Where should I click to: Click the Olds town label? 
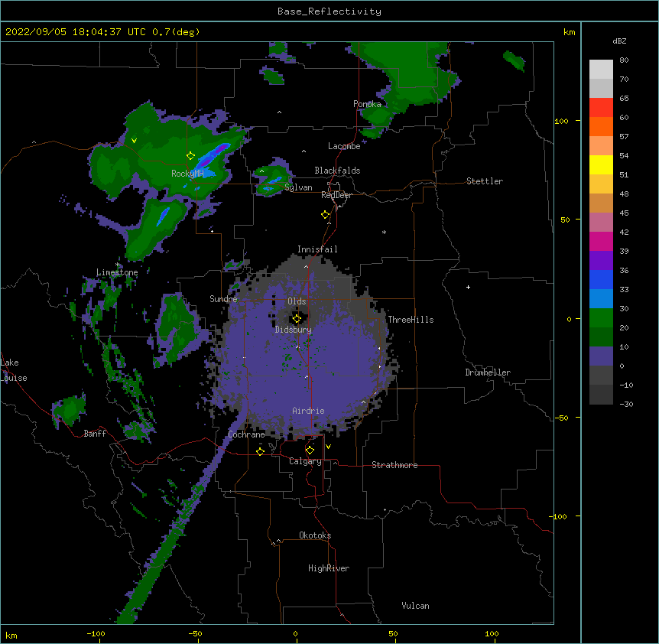click(297, 301)
